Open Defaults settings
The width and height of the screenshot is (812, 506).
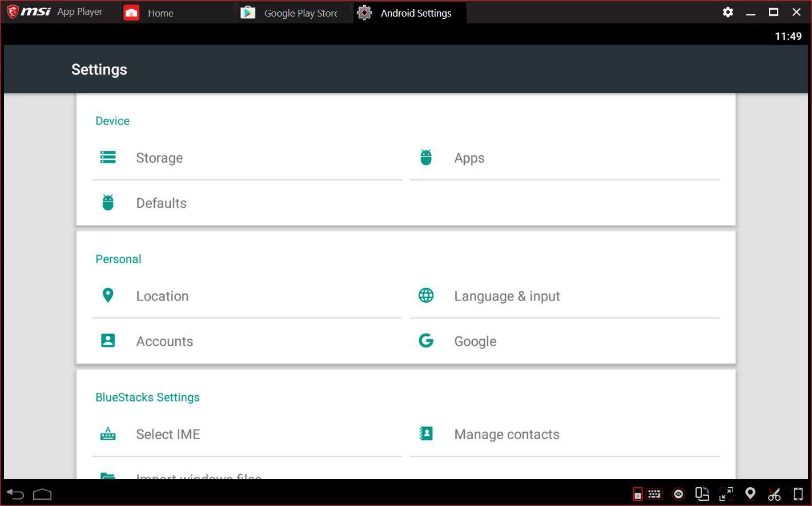click(x=161, y=203)
